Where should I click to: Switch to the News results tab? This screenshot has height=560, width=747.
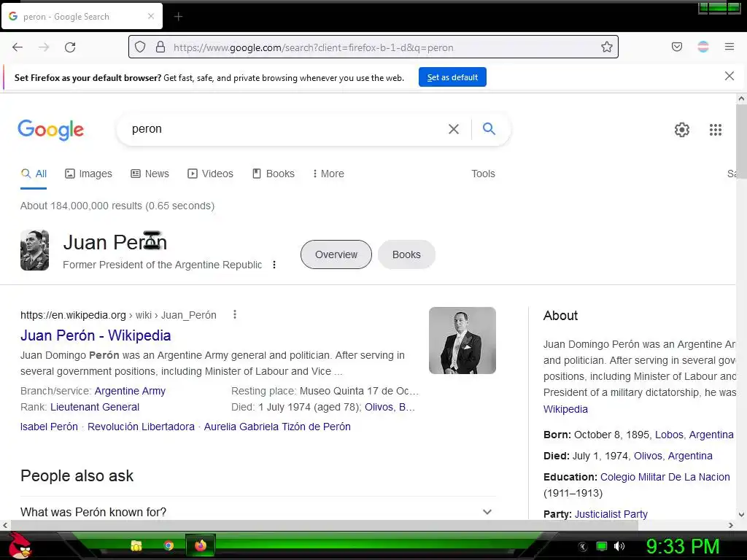tap(150, 174)
